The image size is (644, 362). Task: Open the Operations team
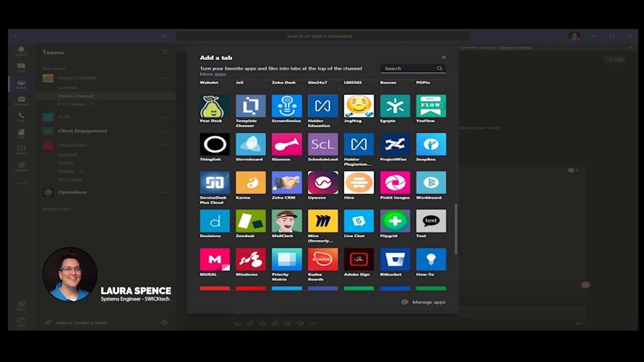(x=72, y=192)
